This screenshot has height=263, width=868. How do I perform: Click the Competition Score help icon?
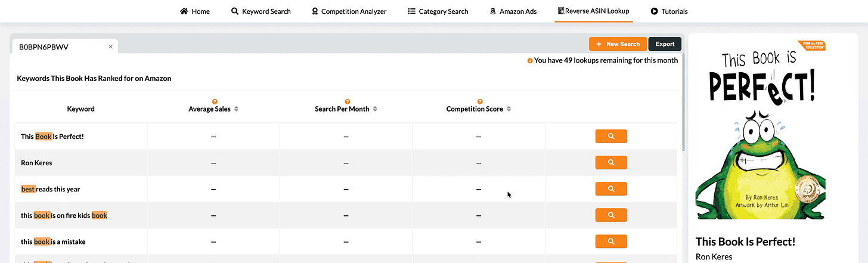tap(479, 102)
